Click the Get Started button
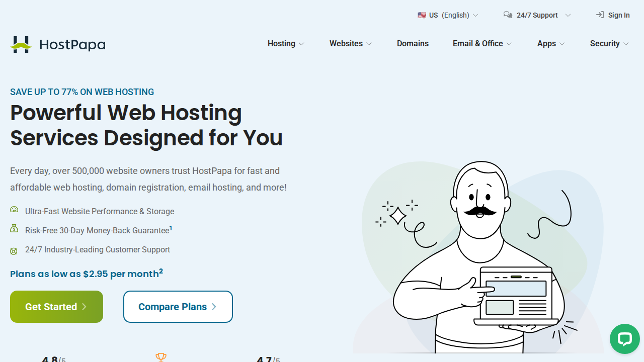The height and width of the screenshot is (362, 644). (56, 307)
